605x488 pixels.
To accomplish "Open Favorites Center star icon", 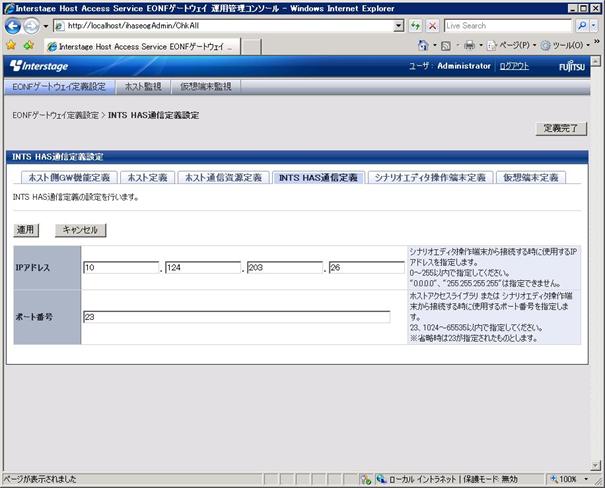I will pos(11,46).
